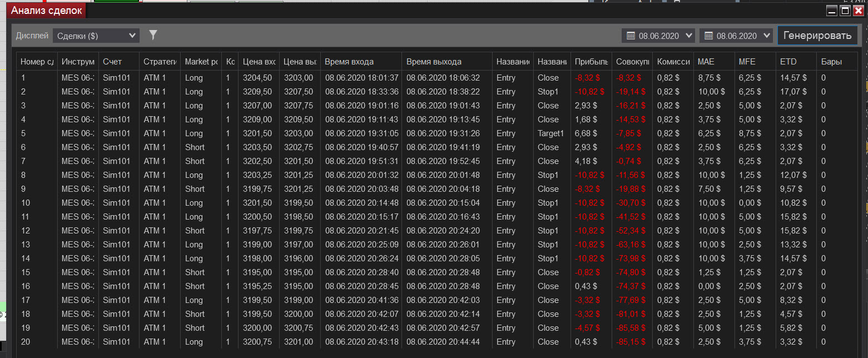Click the Генерировать button
Screen dimensions: 868x358
(x=817, y=36)
